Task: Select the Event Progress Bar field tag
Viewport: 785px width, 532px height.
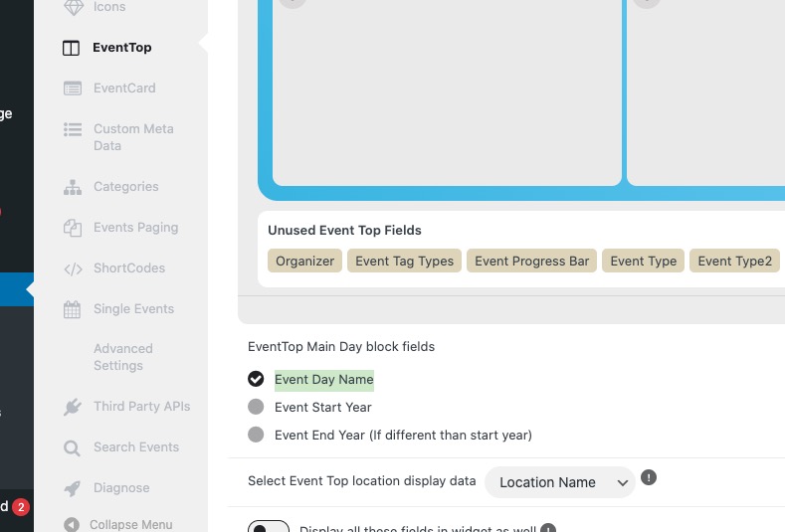Action: [x=531, y=261]
